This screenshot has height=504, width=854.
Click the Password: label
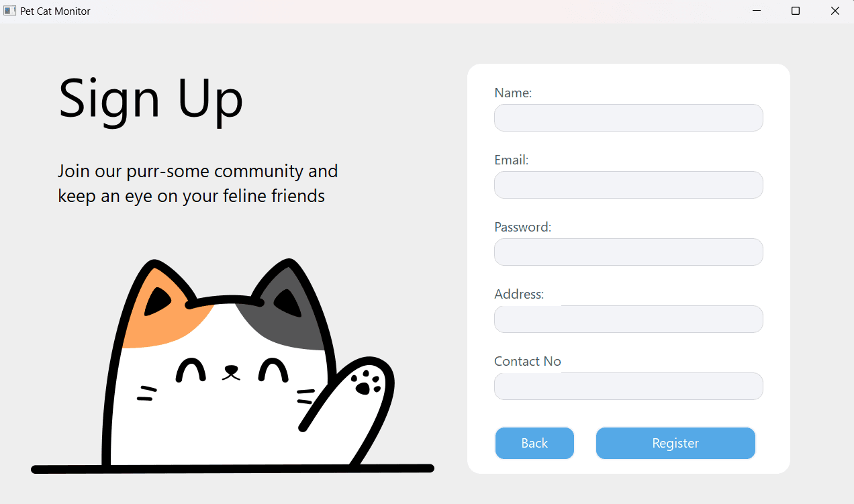click(x=522, y=227)
